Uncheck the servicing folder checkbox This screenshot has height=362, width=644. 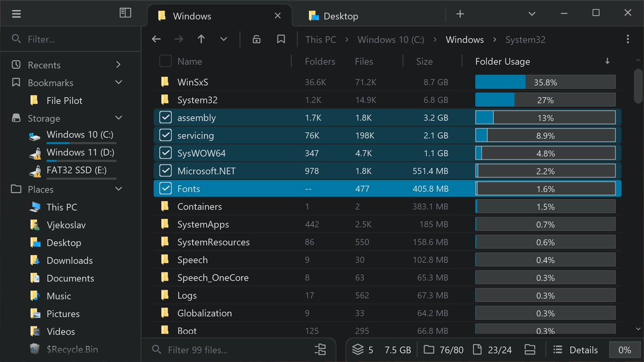coord(165,136)
